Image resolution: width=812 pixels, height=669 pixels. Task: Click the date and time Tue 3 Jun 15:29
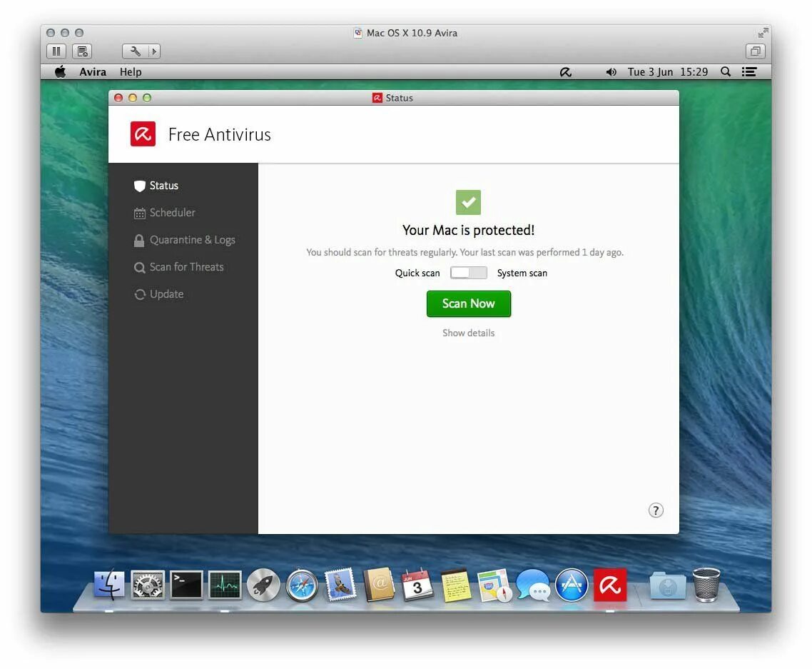[668, 72]
